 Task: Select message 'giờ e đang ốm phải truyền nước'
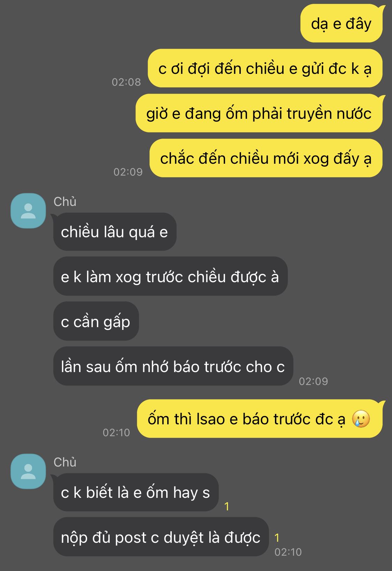point(259,113)
